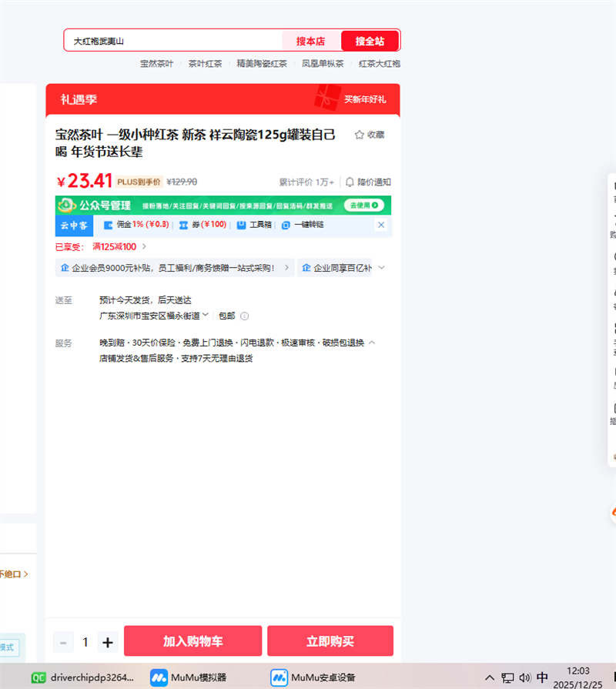Increase quantity with the plus stepper
The width and height of the screenshot is (616, 689).
point(107,641)
